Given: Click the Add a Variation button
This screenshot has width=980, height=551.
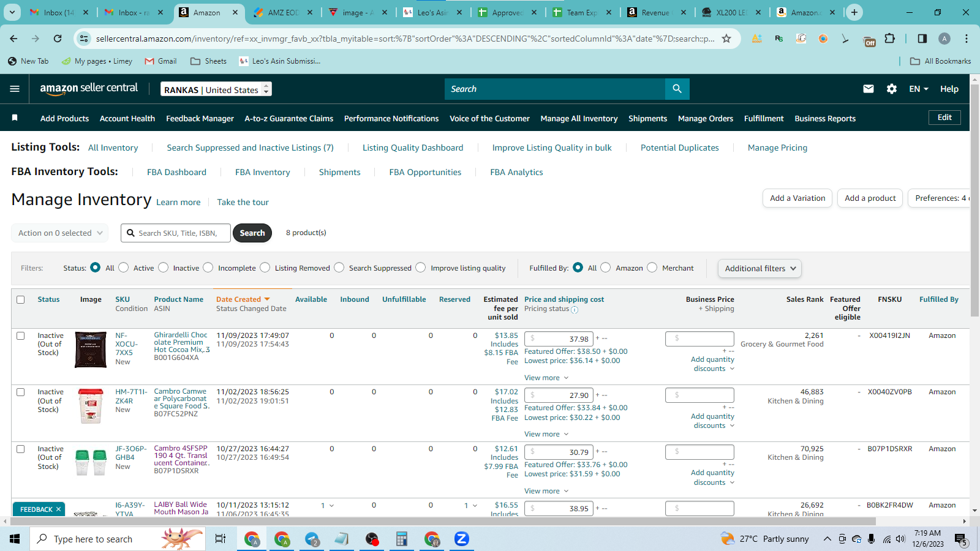Looking at the screenshot, I should pos(797,198).
